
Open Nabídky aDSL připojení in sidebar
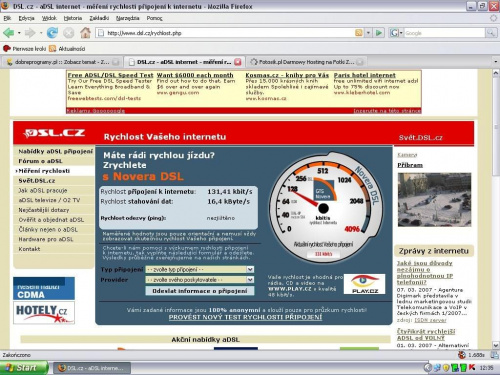point(55,151)
